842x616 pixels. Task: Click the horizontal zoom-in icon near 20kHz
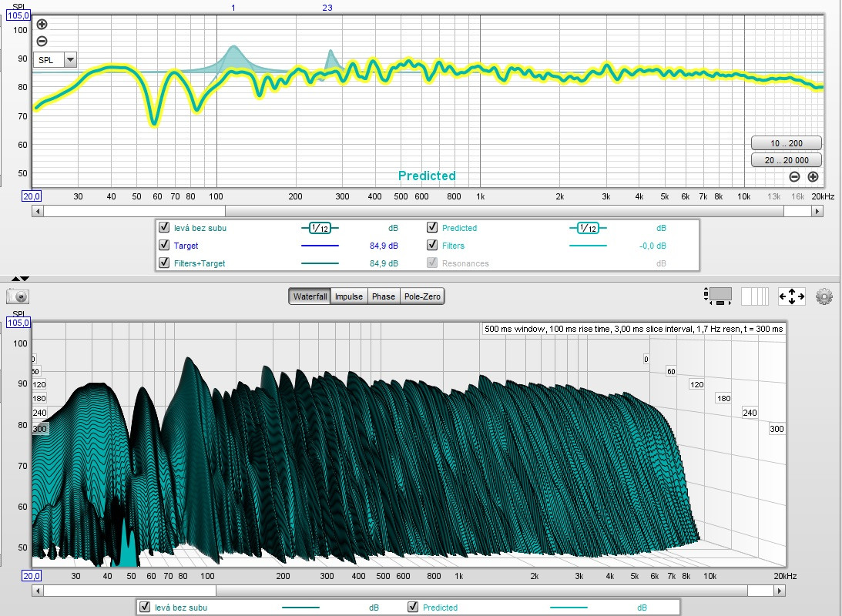pos(813,176)
